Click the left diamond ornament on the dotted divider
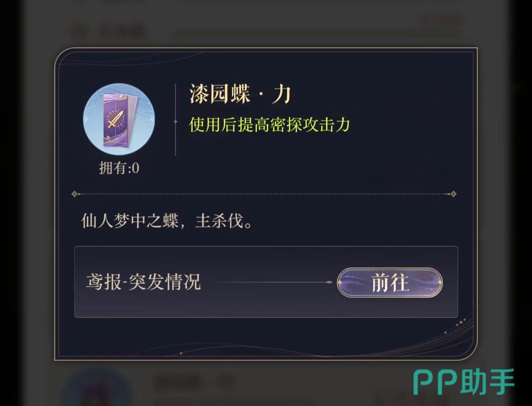 (75, 194)
